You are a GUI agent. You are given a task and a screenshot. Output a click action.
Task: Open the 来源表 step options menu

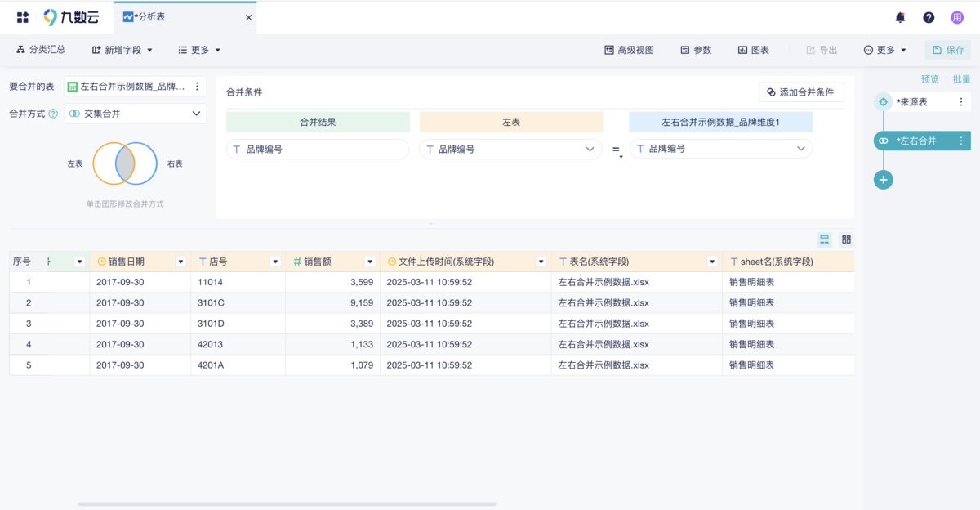(961, 102)
